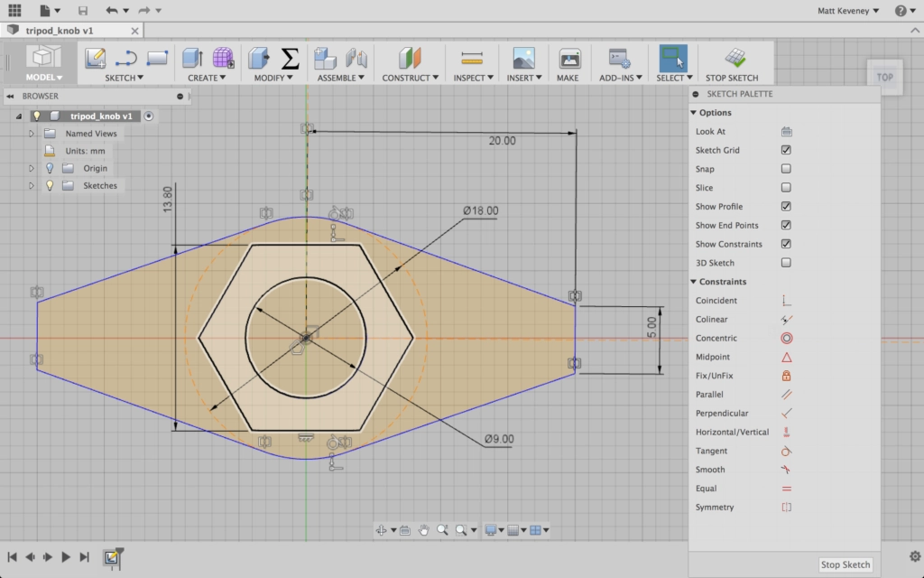Toggle the Show End Points checkbox
The image size is (924, 578).
pos(786,225)
